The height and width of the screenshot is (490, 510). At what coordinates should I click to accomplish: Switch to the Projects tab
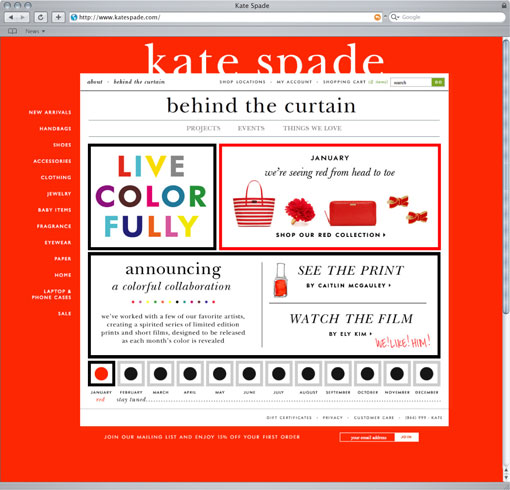pos(203,128)
